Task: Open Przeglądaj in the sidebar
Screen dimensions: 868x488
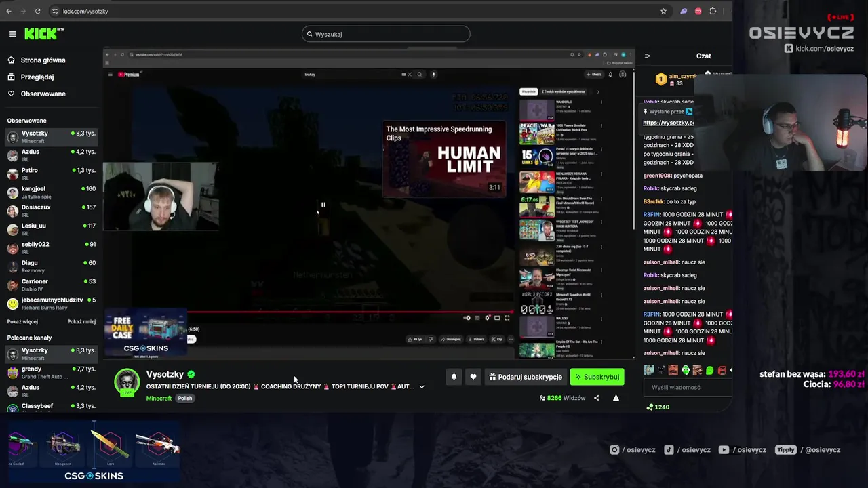Action: (x=37, y=77)
